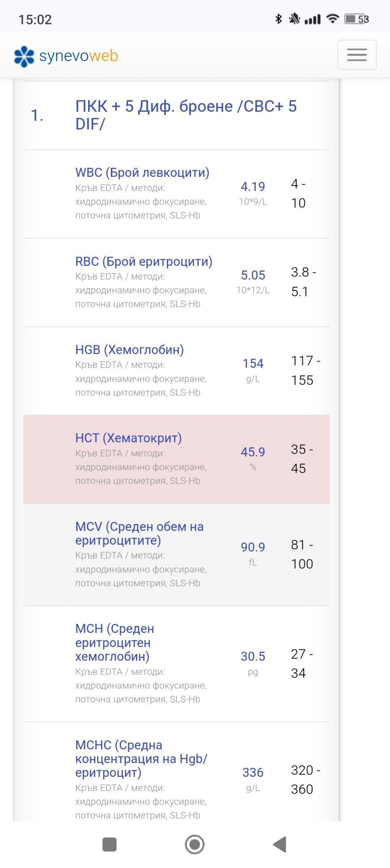Tap the MCV result value 90.9
The height and width of the screenshot is (868, 390).
pyautogui.click(x=253, y=547)
